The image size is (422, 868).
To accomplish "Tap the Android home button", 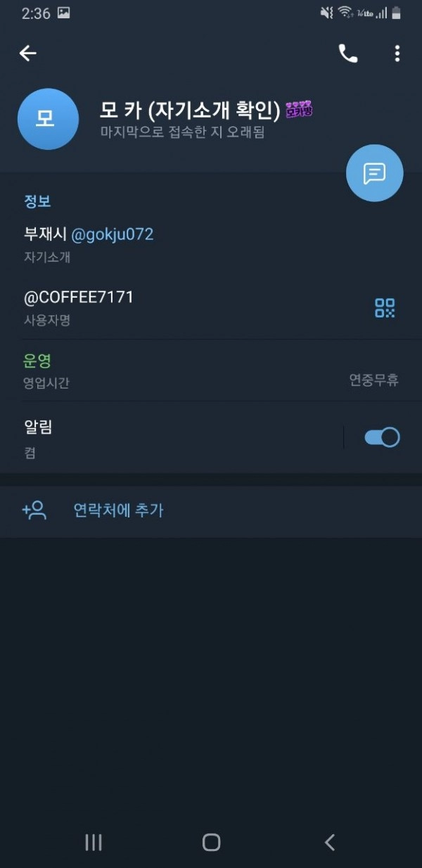I will pos(211,842).
